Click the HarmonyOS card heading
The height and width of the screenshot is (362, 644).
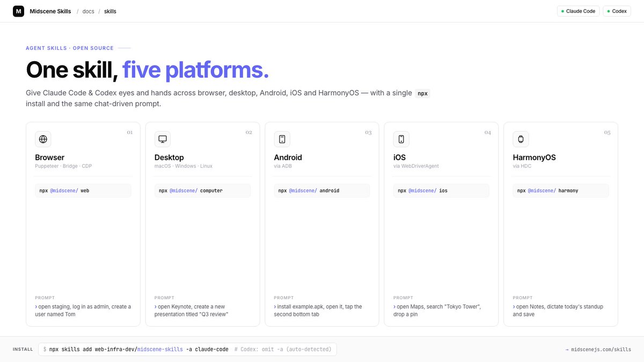point(534,158)
